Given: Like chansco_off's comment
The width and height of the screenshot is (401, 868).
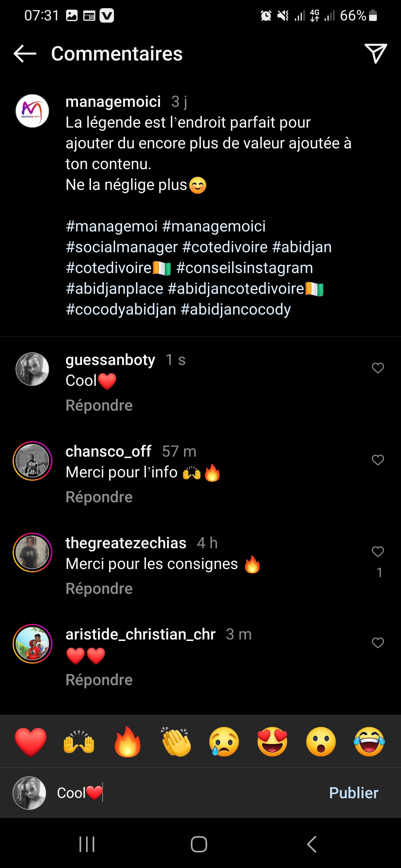Looking at the screenshot, I should [378, 460].
